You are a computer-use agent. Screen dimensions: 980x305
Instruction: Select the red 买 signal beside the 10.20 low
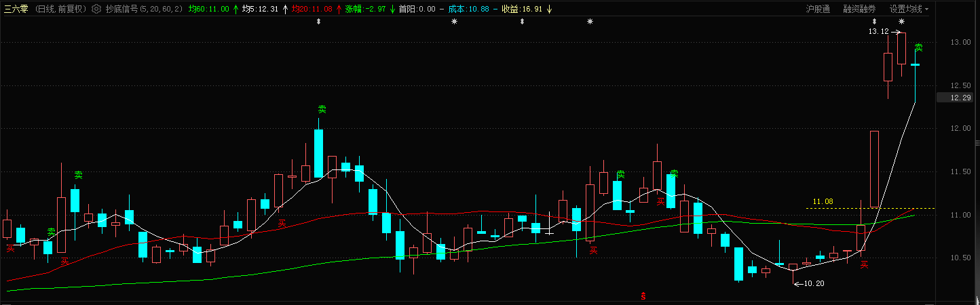click(865, 265)
